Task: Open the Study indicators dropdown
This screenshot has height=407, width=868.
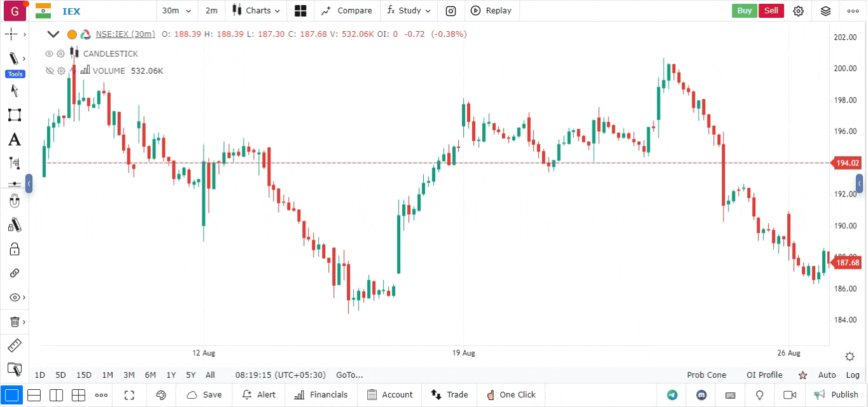Action: coord(409,11)
